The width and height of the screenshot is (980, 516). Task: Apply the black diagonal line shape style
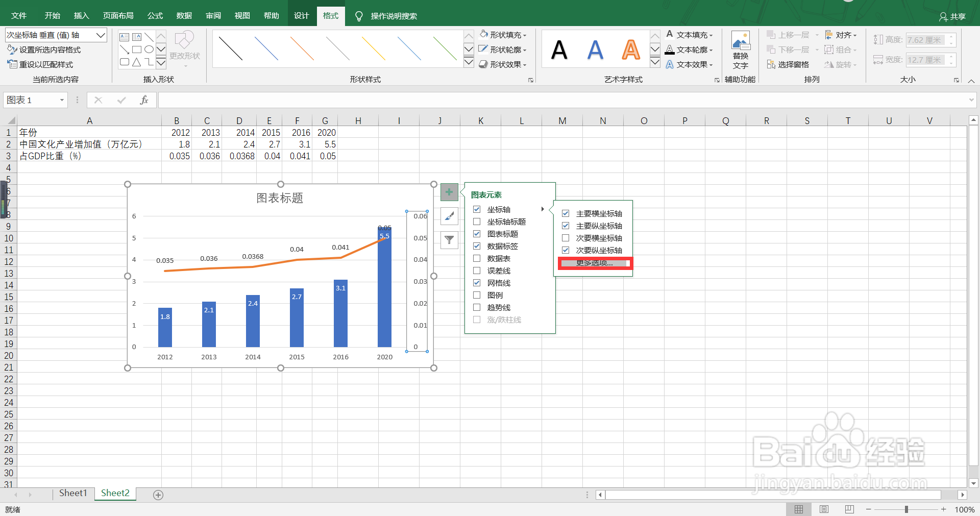click(x=231, y=48)
